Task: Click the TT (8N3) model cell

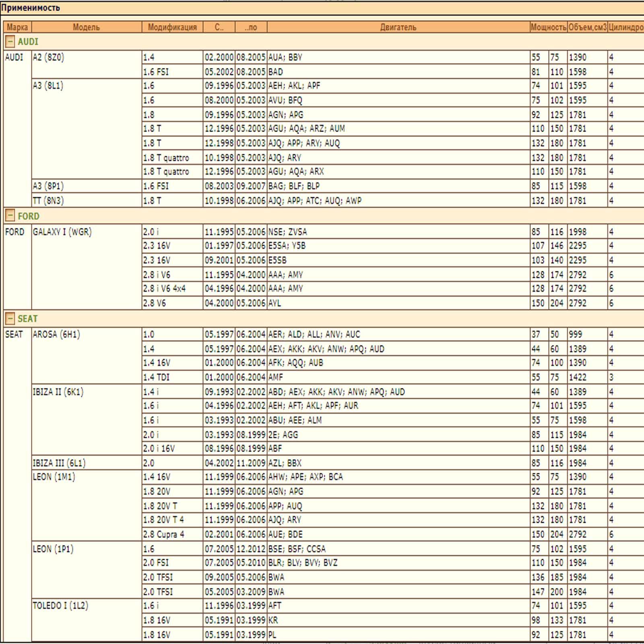Action: 48,200
